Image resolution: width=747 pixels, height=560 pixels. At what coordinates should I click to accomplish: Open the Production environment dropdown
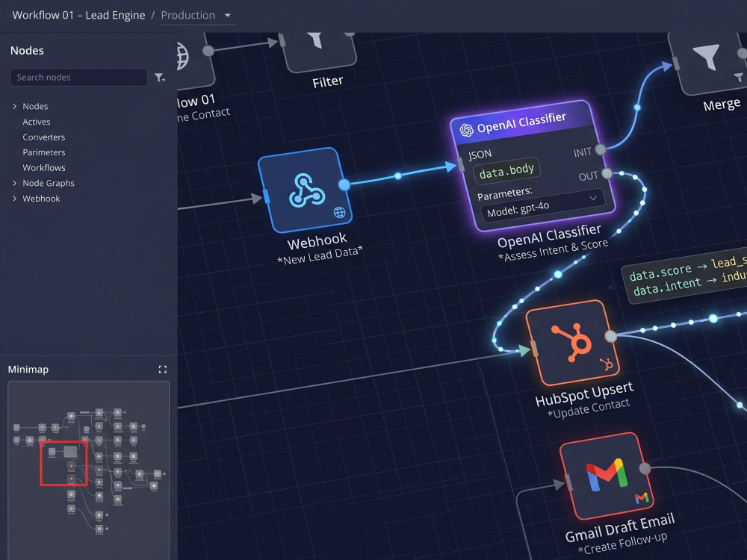tap(196, 15)
